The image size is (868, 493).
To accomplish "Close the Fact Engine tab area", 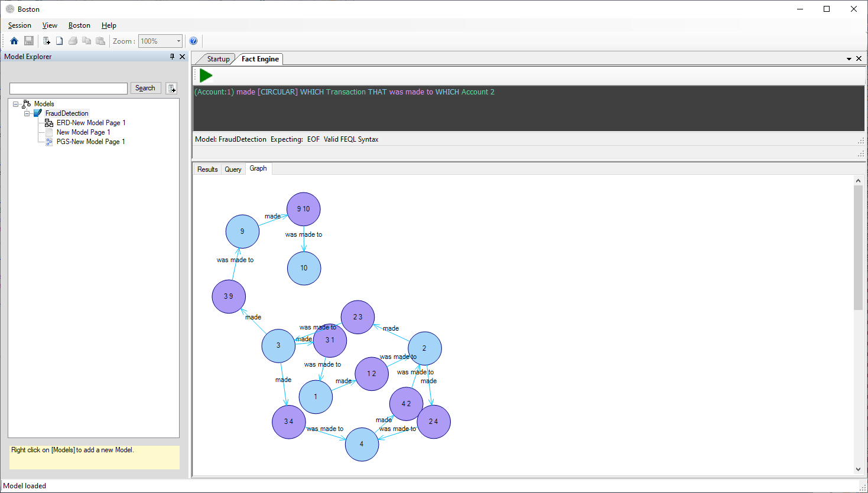I will pos(859,58).
